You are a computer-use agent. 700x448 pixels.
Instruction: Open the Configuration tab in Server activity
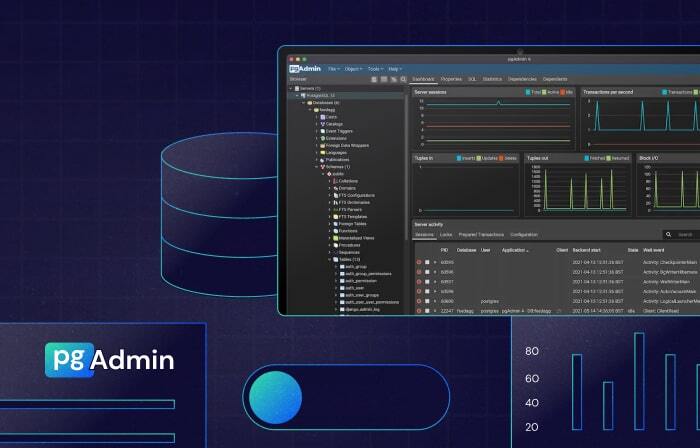coord(524,235)
